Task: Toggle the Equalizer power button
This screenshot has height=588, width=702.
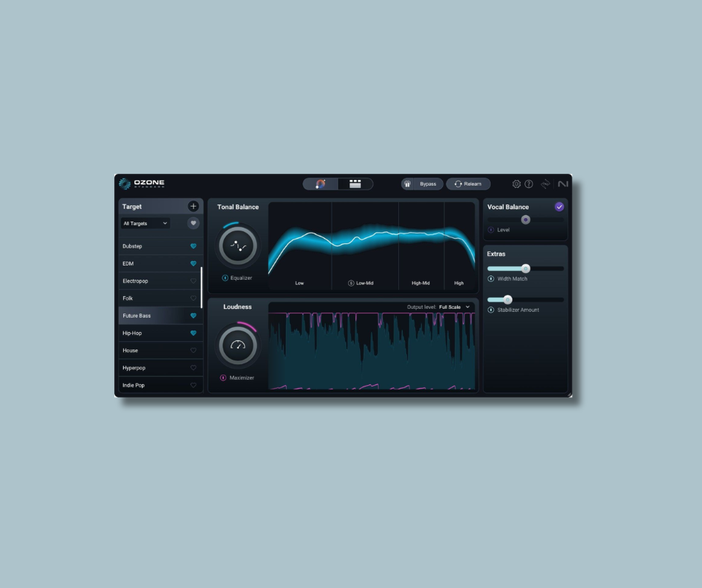Action: 226,278
